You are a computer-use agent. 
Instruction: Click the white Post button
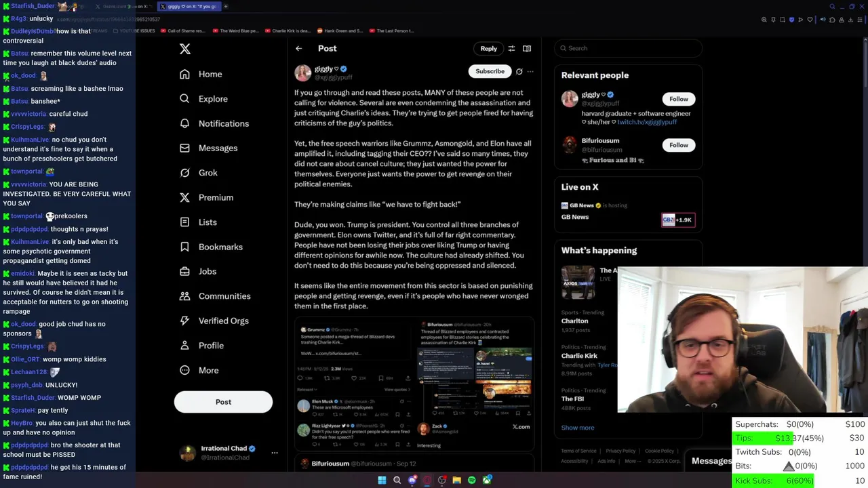(x=223, y=402)
